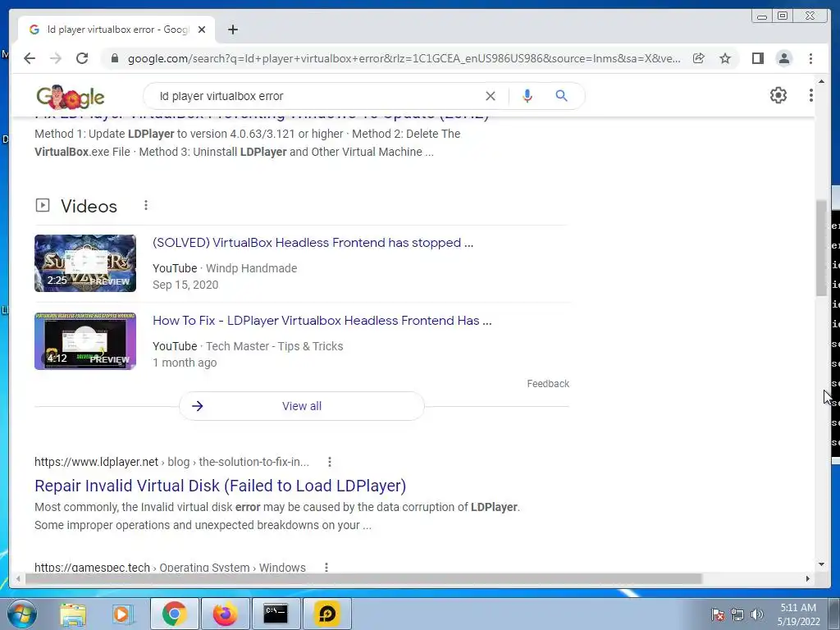View site information via lock icon
840x630 pixels.
(114, 58)
